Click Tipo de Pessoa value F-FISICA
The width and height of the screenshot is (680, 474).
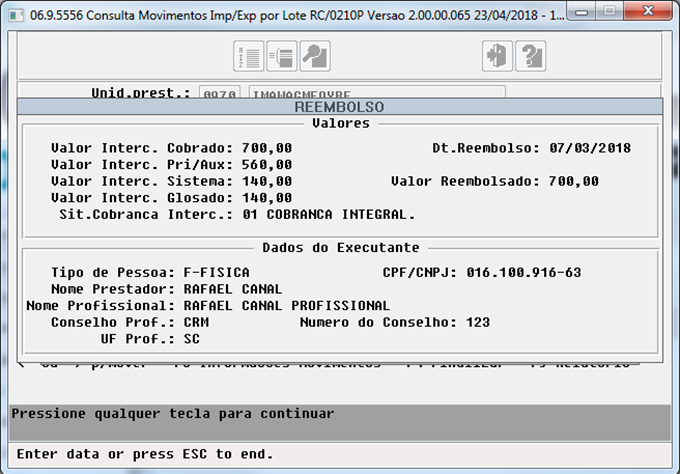click(216, 273)
